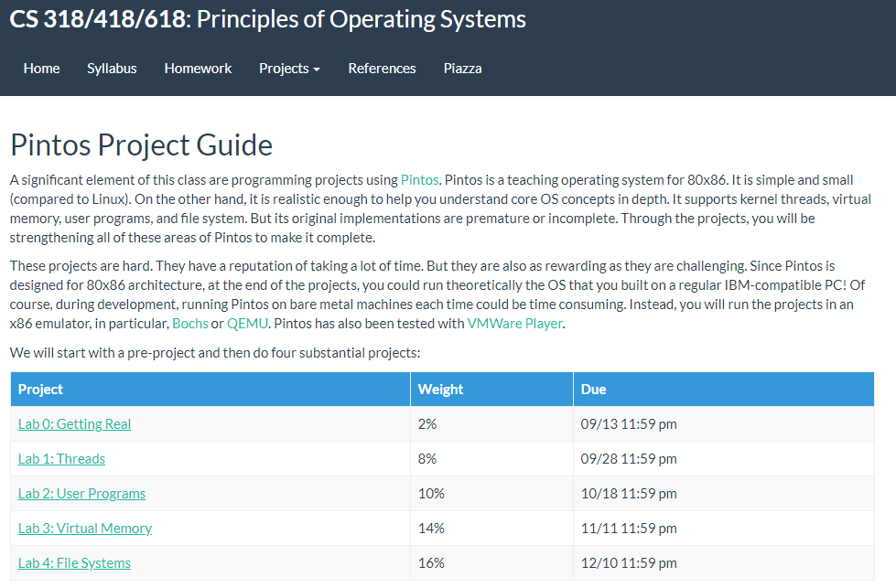This screenshot has height=588, width=896.
Task: Open the Bochs emulator link
Action: [190, 324]
